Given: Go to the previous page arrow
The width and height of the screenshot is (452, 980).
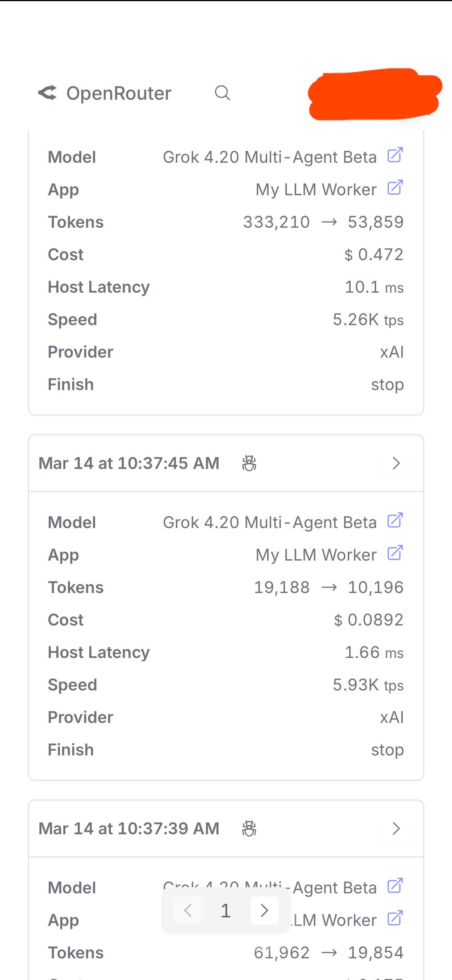Looking at the screenshot, I should [188, 910].
